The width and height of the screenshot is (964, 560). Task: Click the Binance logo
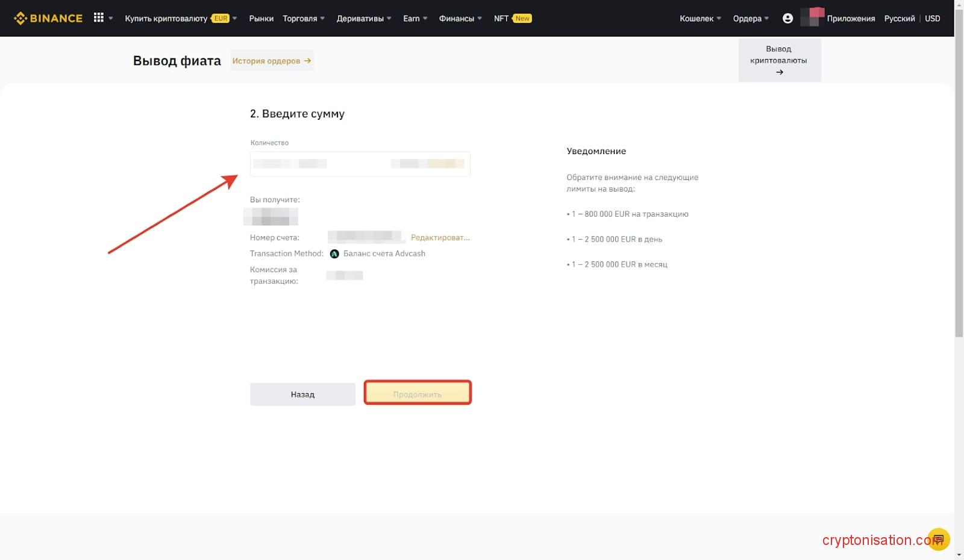[48, 18]
